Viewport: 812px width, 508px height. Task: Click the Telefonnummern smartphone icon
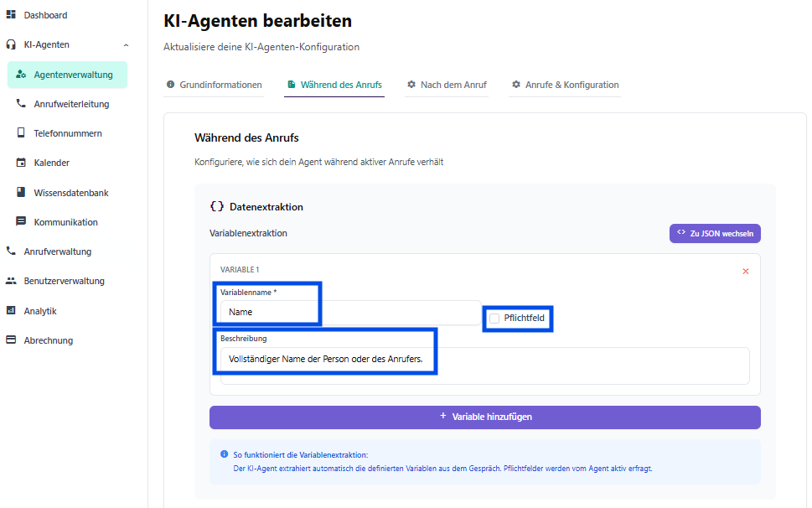[21, 133]
